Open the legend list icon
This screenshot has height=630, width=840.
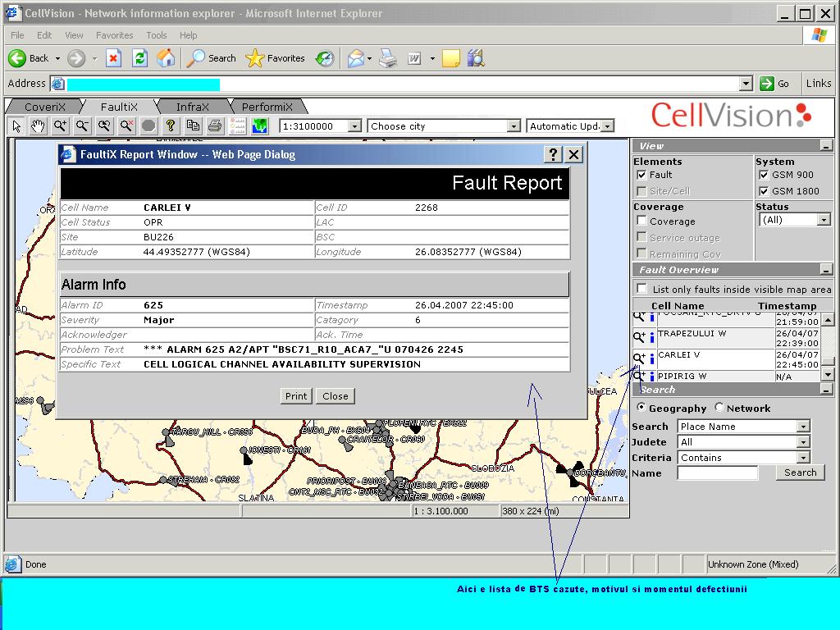(237, 126)
